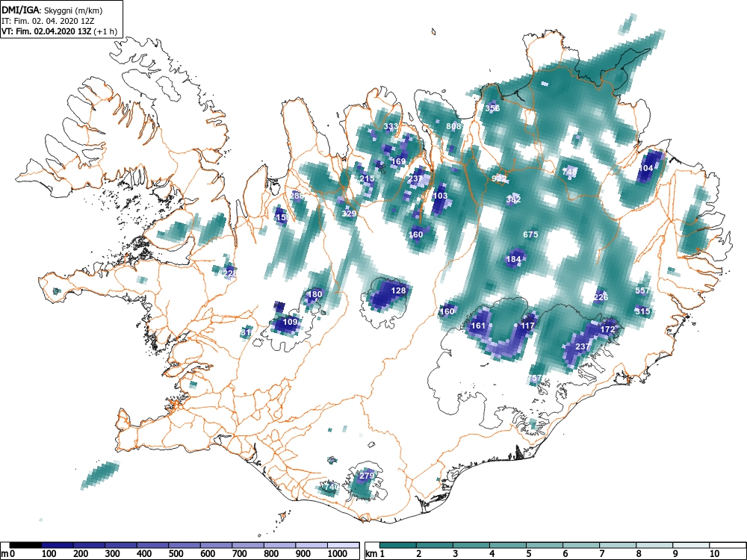Pick km-scale swatch between 5 and 6

(545, 545)
